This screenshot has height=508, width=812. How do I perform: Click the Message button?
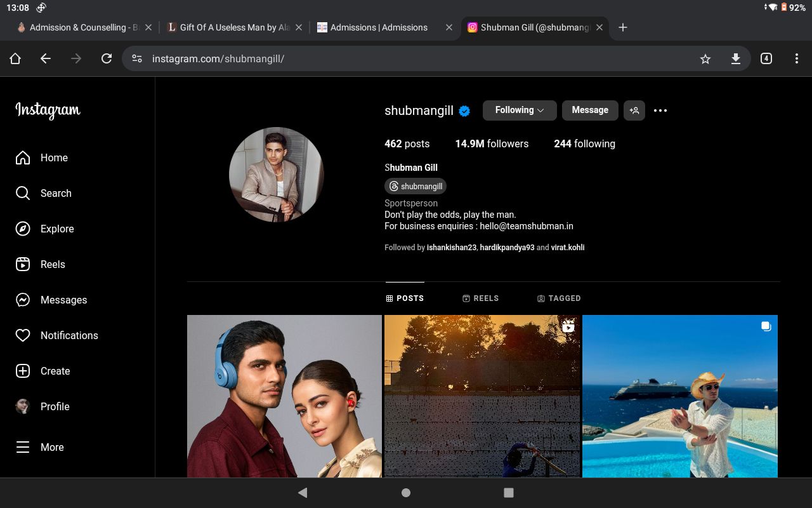coord(590,110)
